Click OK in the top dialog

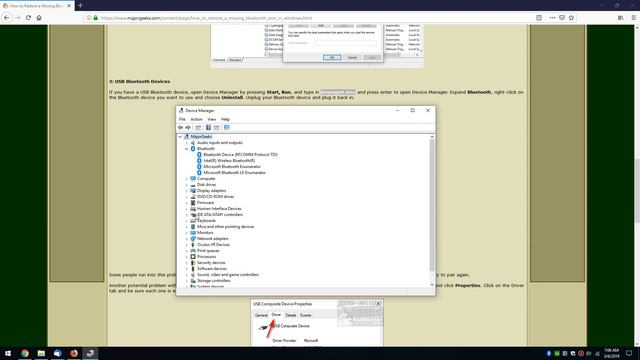(x=332, y=58)
